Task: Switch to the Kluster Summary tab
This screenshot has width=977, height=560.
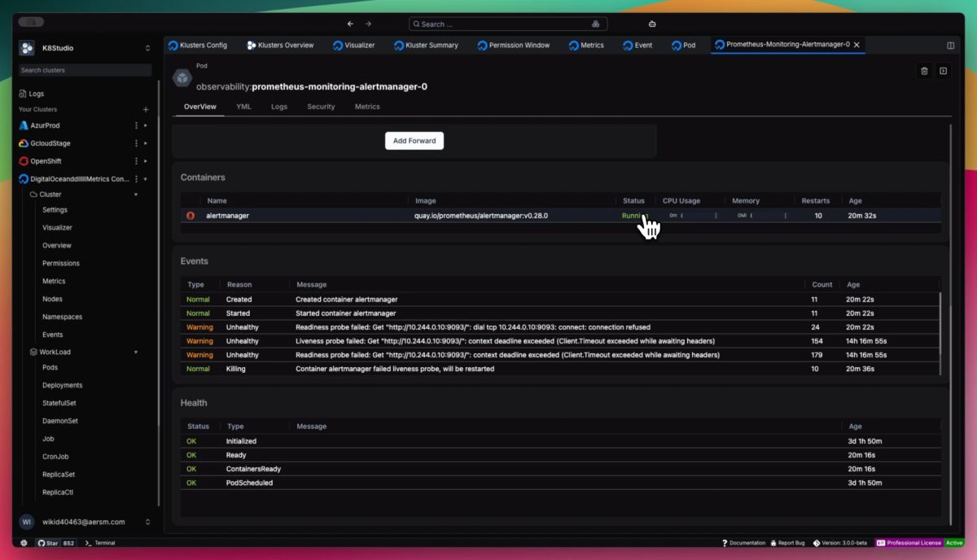Action: pos(426,46)
